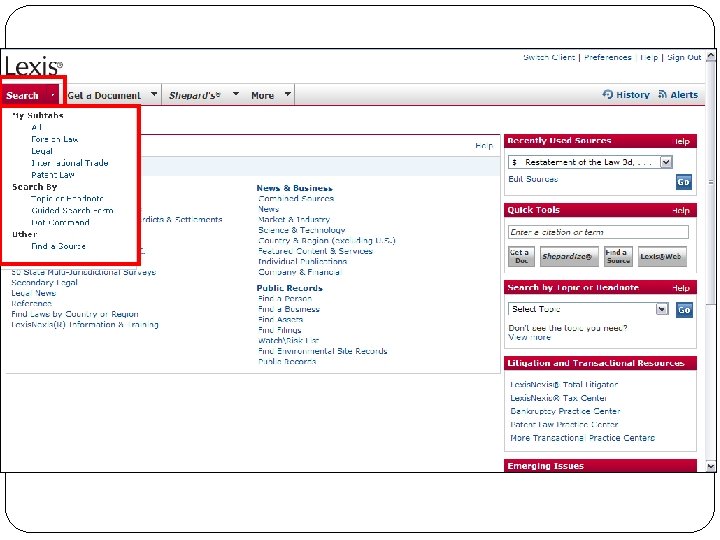Click Go button next to Select Topic

pos(684,309)
